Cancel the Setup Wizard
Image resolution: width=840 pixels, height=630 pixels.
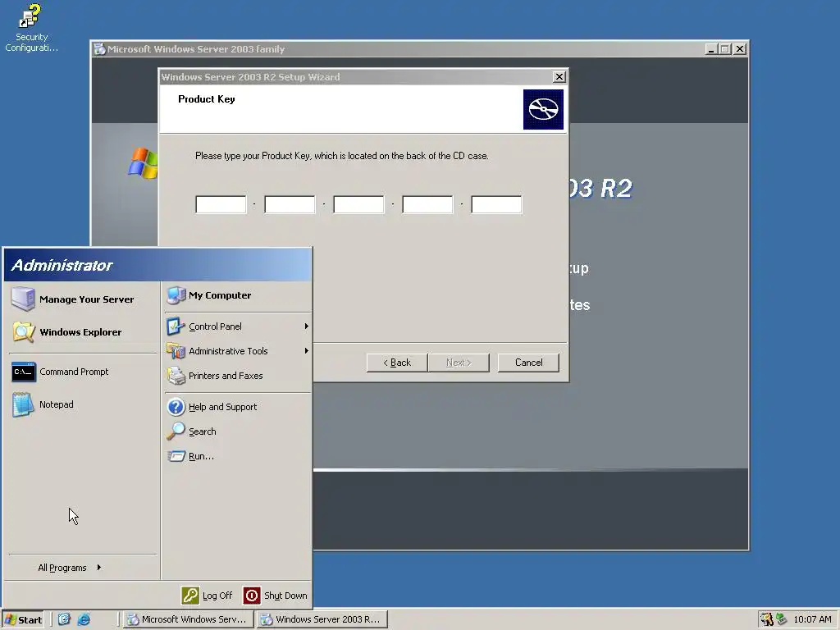(x=529, y=363)
